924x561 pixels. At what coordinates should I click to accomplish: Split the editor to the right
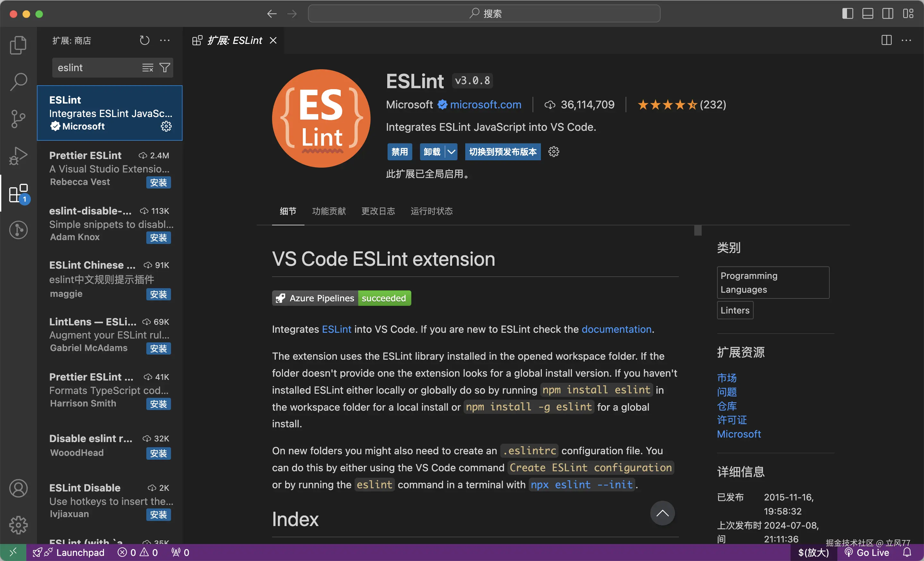(x=886, y=40)
